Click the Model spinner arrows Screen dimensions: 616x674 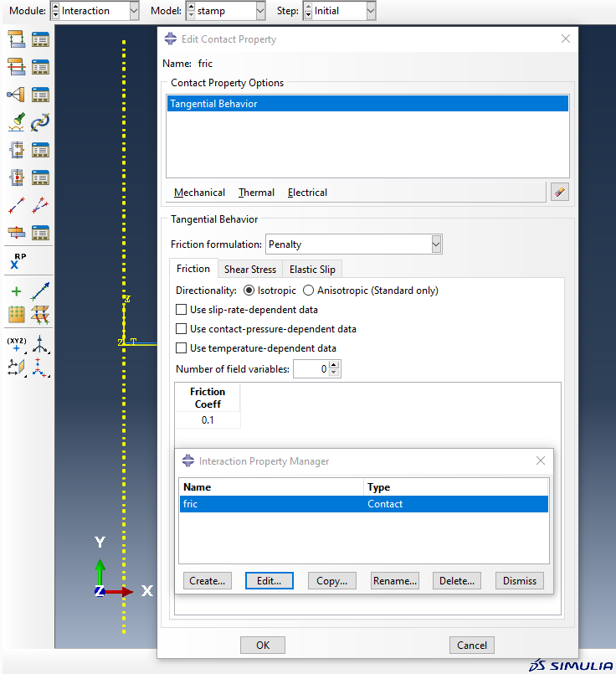(x=191, y=11)
